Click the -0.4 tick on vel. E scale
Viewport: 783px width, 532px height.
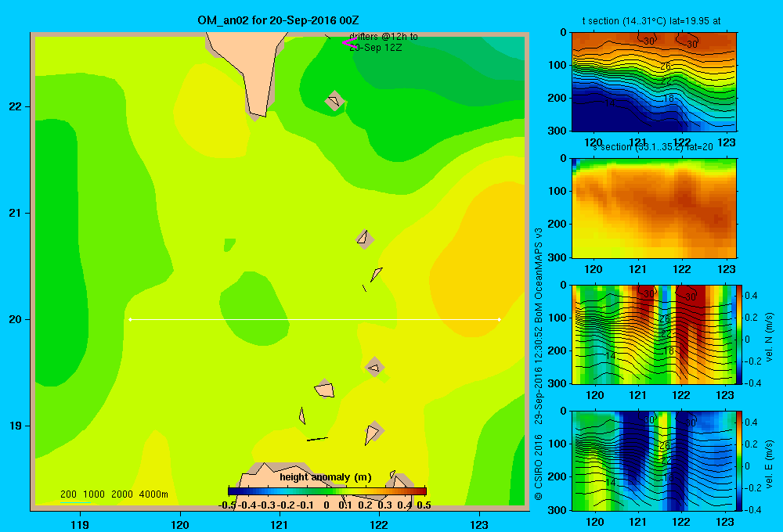pyautogui.click(x=752, y=509)
